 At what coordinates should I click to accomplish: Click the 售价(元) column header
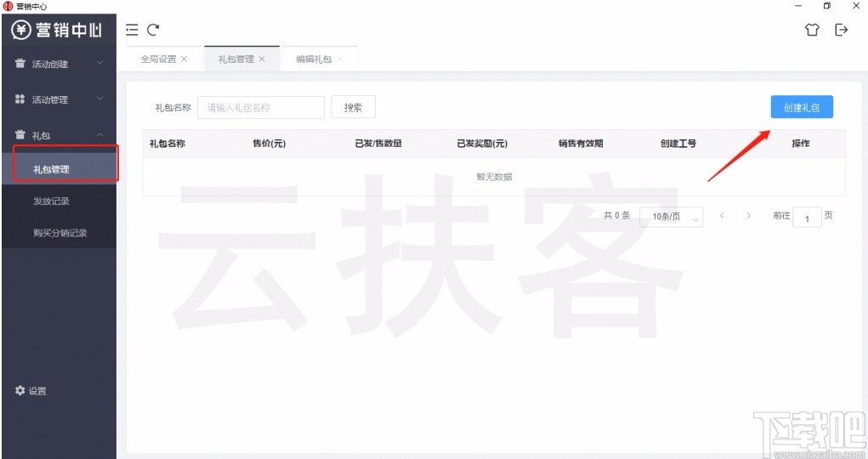click(269, 144)
